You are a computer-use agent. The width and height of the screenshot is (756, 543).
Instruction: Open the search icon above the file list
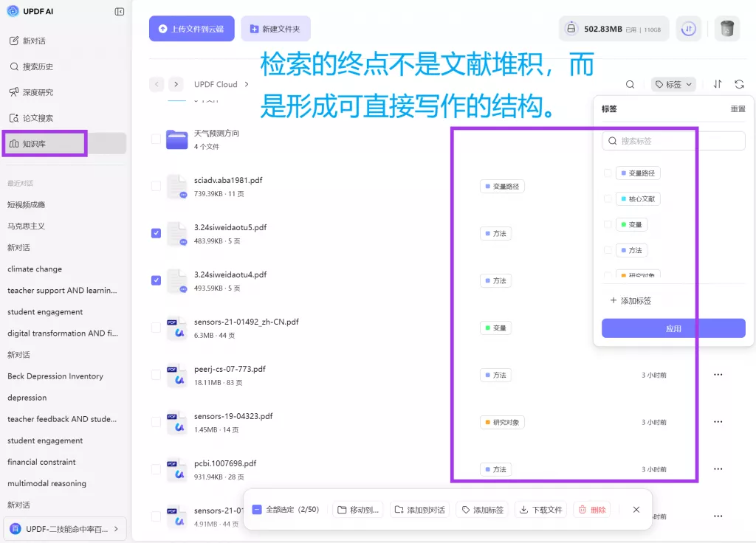[630, 84]
